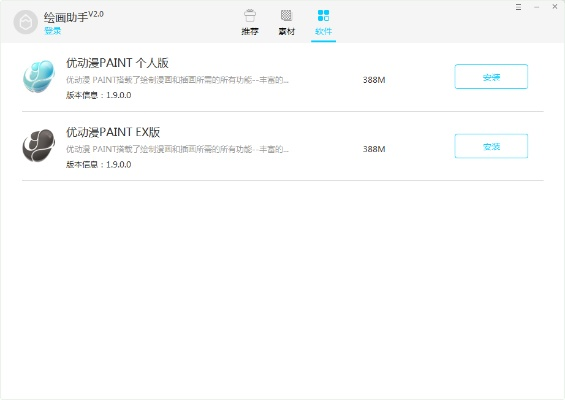Click the description under 优动漫PAINT 个人版

click(177, 80)
